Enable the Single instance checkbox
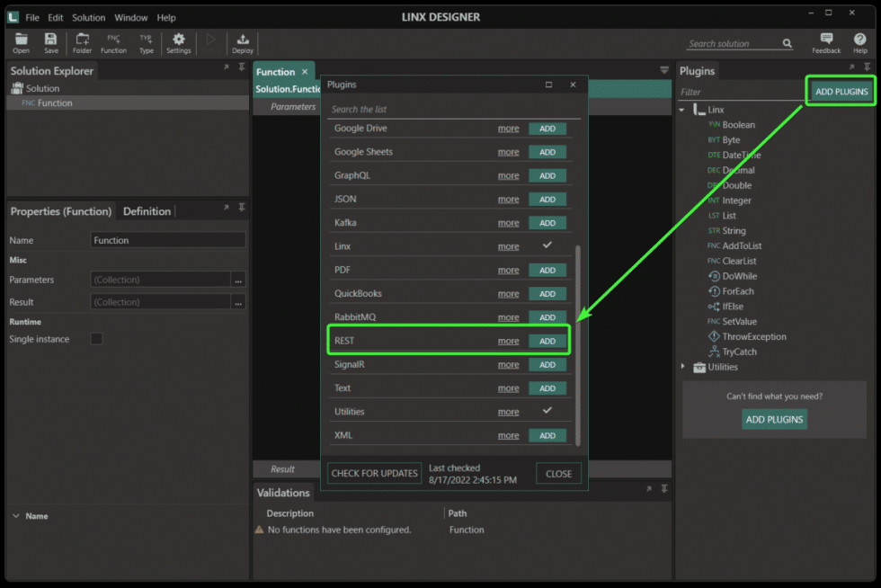This screenshot has width=881, height=588. point(97,339)
